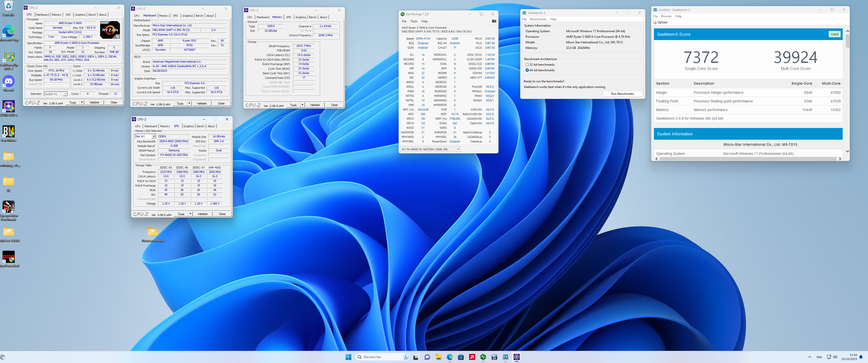This screenshot has width=868, height=363.
Task: Open the Socket #1 Selection dropdown in CPU-Z
Action: (x=56, y=94)
